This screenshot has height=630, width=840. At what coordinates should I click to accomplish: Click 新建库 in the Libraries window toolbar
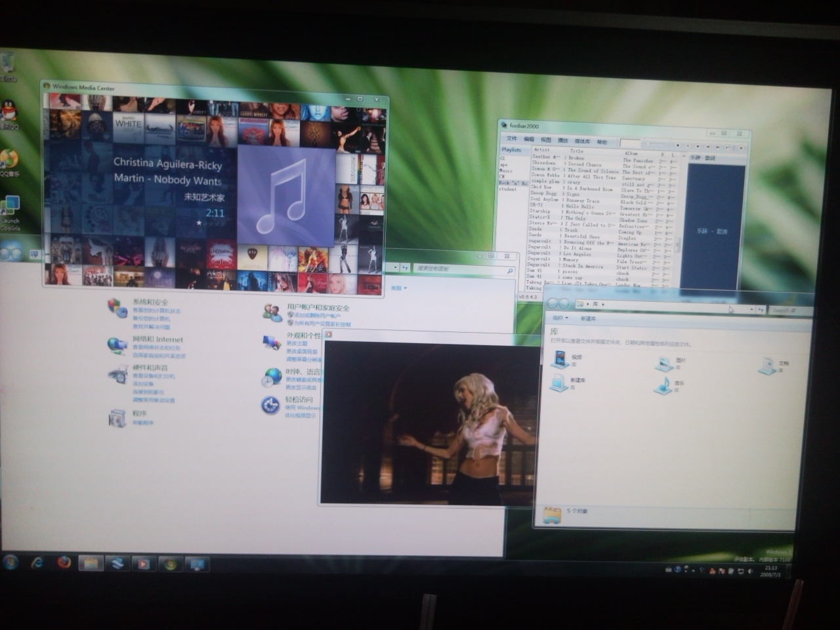pyautogui.click(x=588, y=319)
